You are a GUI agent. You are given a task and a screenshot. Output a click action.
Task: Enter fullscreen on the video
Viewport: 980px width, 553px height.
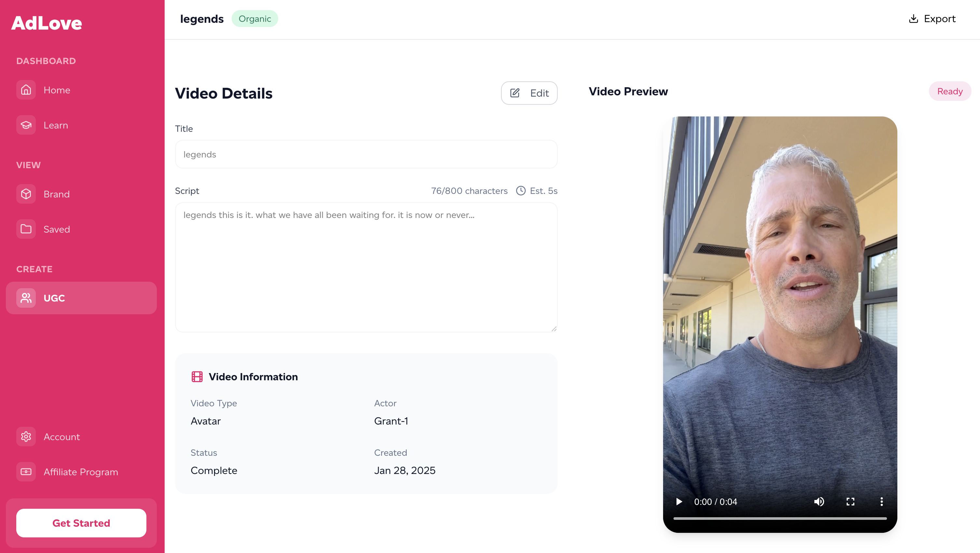coord(850,502)
